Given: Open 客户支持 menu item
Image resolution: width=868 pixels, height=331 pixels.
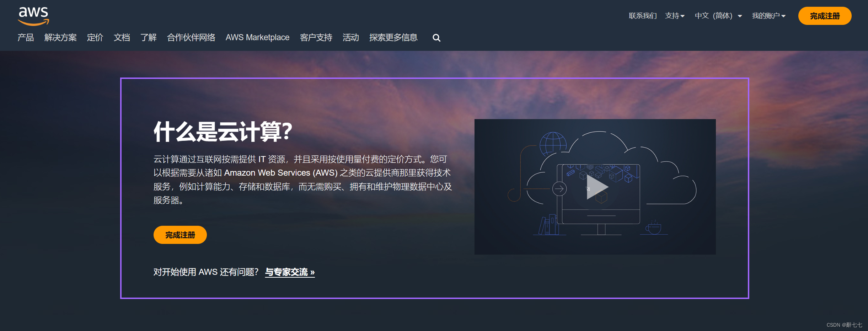Looking at the screenshot, I should point(316,38).
